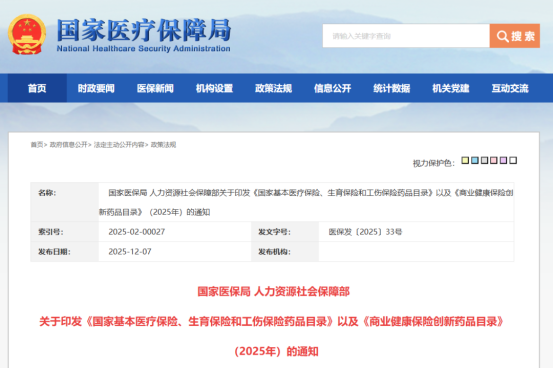Click the red heading line starting 关于印发

272,321
